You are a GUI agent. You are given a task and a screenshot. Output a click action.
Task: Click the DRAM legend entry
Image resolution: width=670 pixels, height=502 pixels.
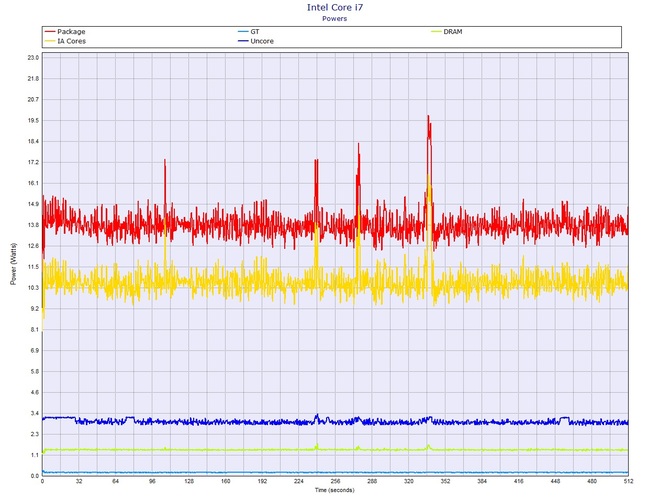pos(447,32)
